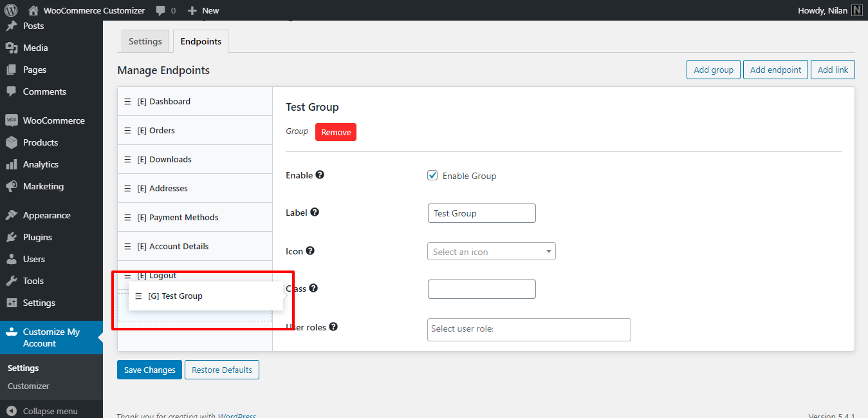Viewport: 868px width, 418px height.
Task: Switch to the Settings tab
Action: pos(145,41)
